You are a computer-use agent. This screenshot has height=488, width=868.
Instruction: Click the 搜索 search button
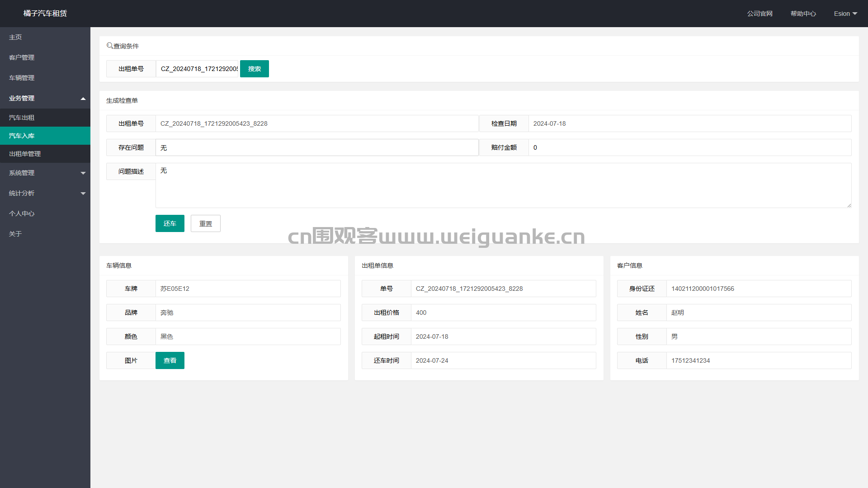254,69
